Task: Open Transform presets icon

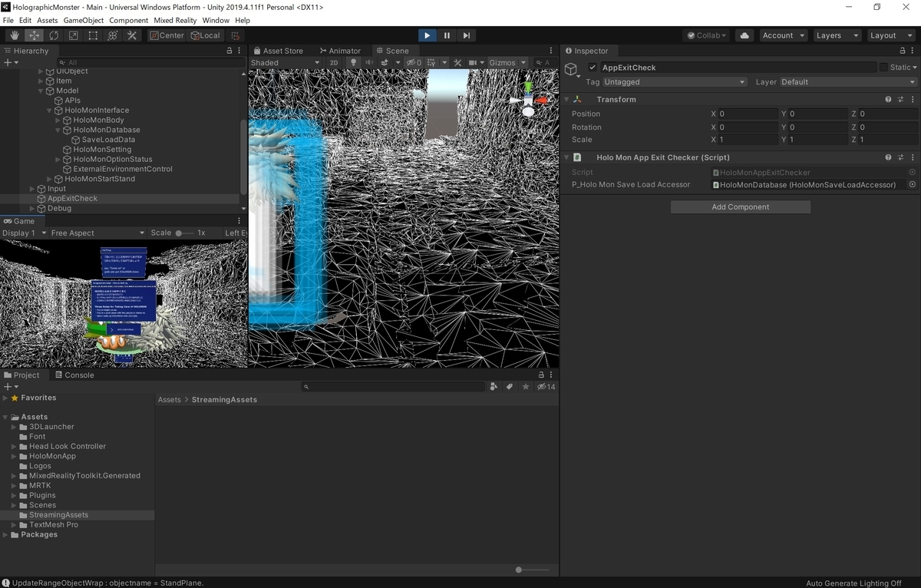Action: pyautogui.click(x=900, y=100)
